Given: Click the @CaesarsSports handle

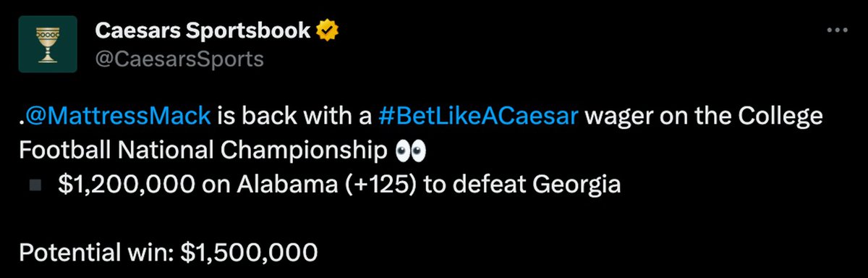Looking at the screenshot, I should (179, 59).
